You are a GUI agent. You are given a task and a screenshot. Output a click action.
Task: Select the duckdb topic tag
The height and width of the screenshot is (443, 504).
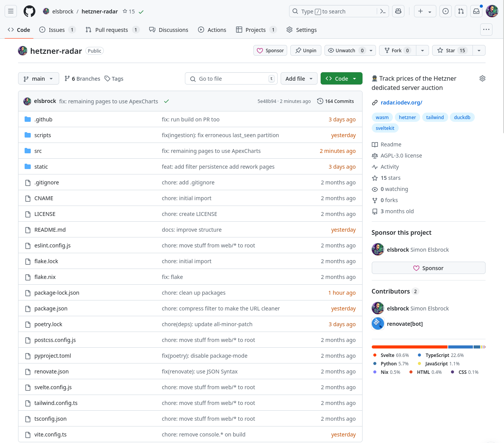pyautogui.click(x=462, y=117)
